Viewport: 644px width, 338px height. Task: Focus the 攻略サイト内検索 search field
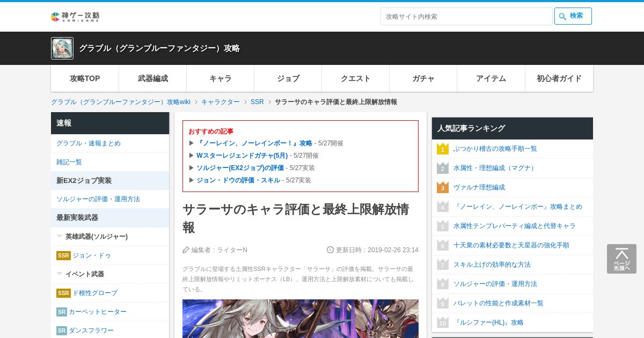[466, 16]
